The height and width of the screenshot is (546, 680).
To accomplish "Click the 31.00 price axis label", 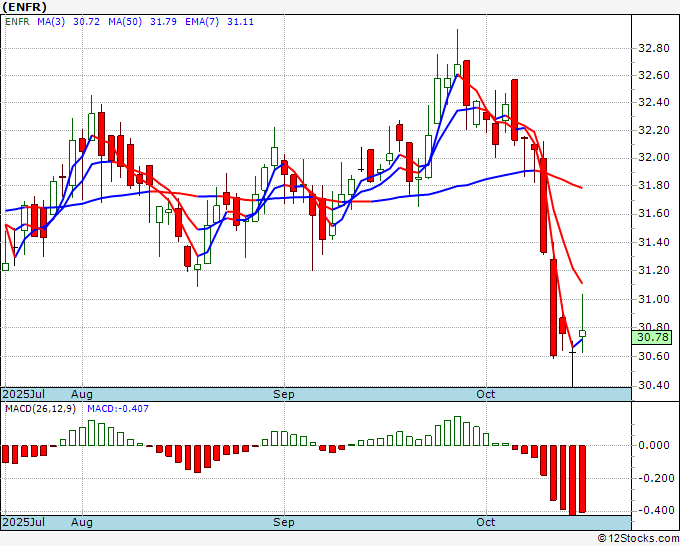I will coord(654,299).
